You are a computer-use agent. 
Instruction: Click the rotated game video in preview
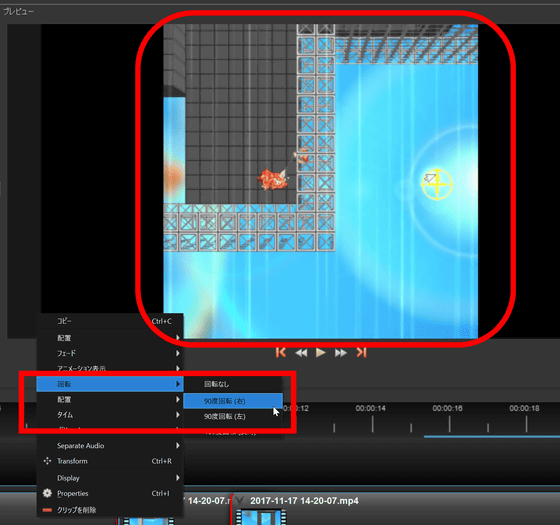point(321,181)
